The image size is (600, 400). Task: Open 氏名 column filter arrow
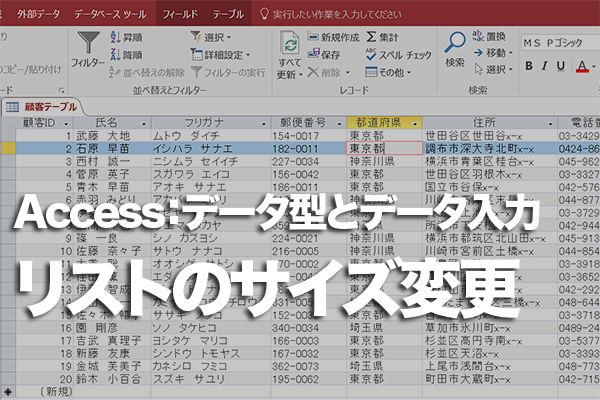(144, 124)
